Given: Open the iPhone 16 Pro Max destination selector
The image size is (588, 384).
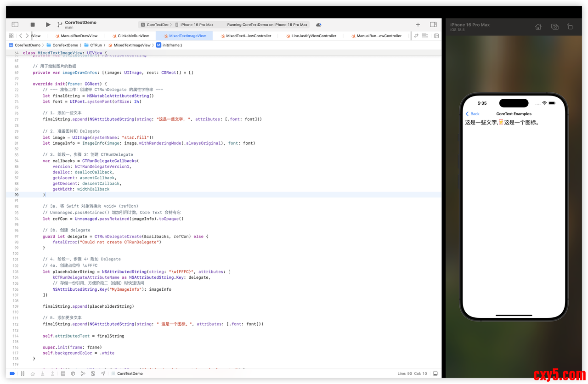Looking at the screenshot, I should [197, 25].
